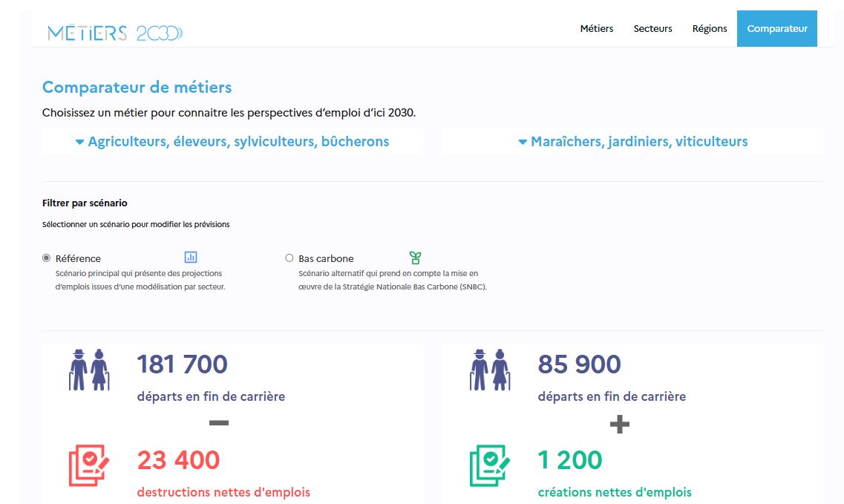This screenshot has height=504, width=844.
Task: Click the Comparateur button in the header
Action: coord(776,28)
